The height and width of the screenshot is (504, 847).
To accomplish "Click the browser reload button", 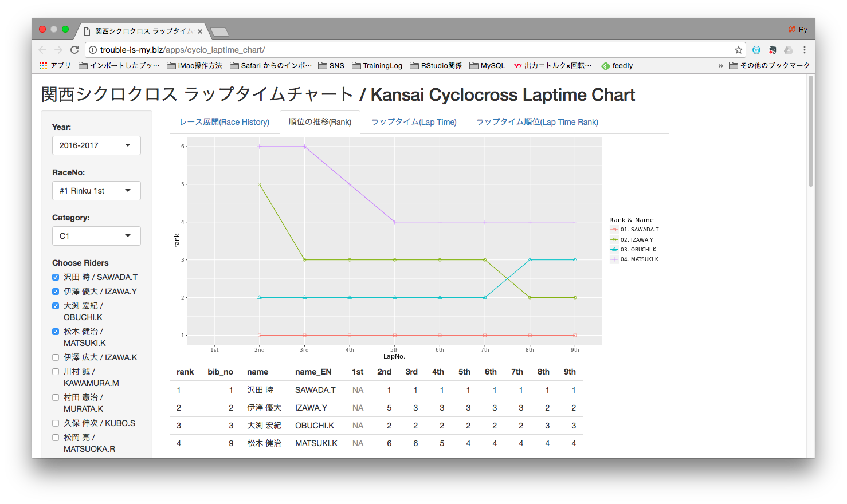I will coord(74,50).
